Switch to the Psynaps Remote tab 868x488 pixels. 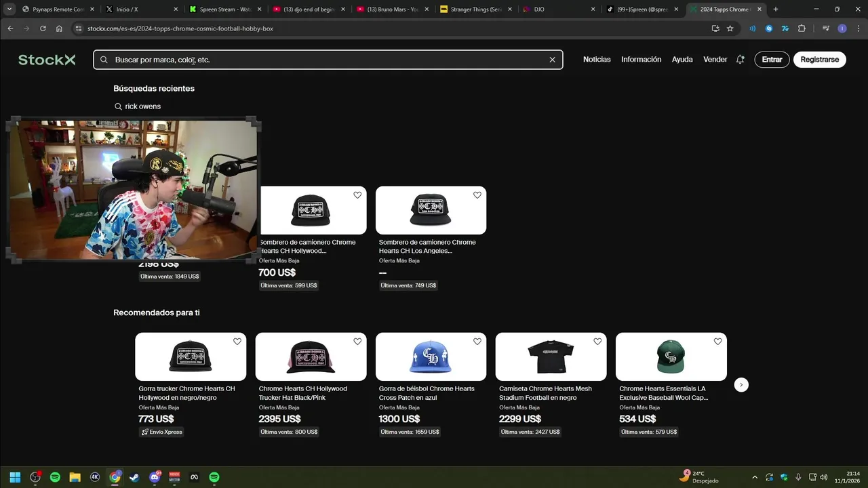tap(58, 9)
